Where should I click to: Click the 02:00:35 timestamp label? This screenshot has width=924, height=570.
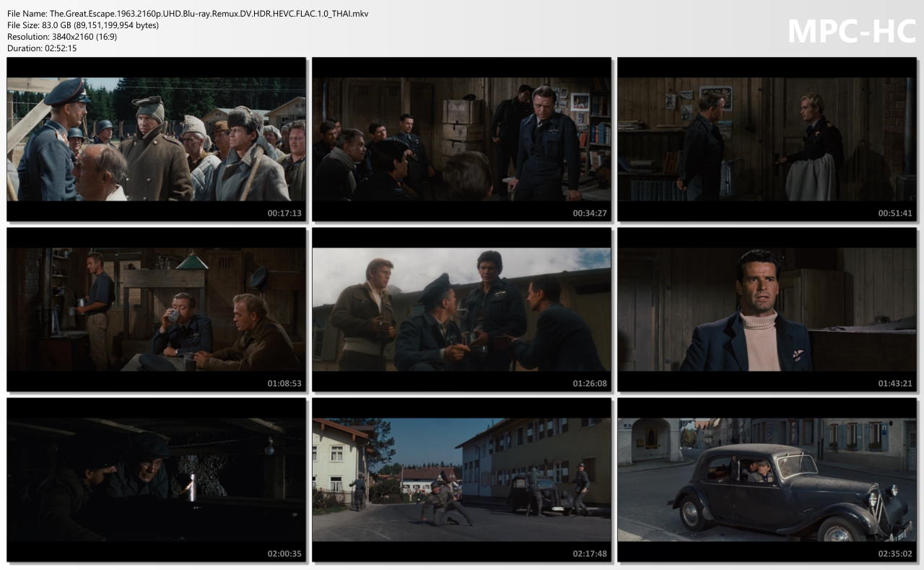click(284, 554)
